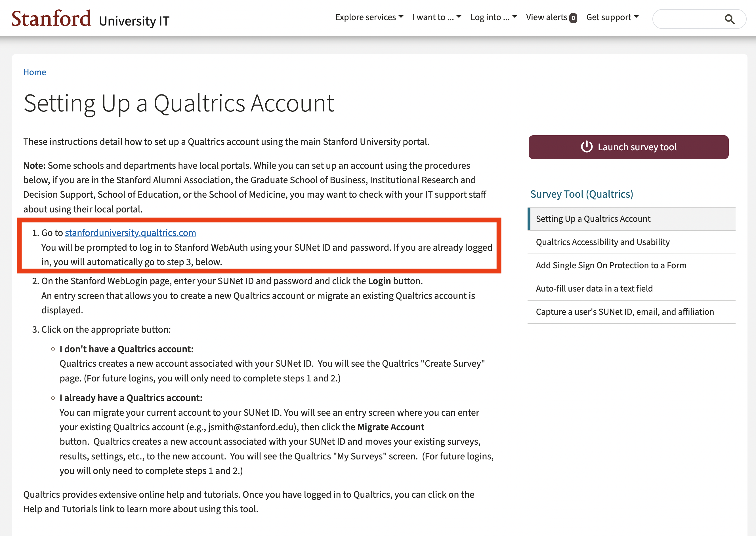This screenshot has width=756, height=536.
Task: Open the "I want to ..." dropdown
Action: pos(436,17)
